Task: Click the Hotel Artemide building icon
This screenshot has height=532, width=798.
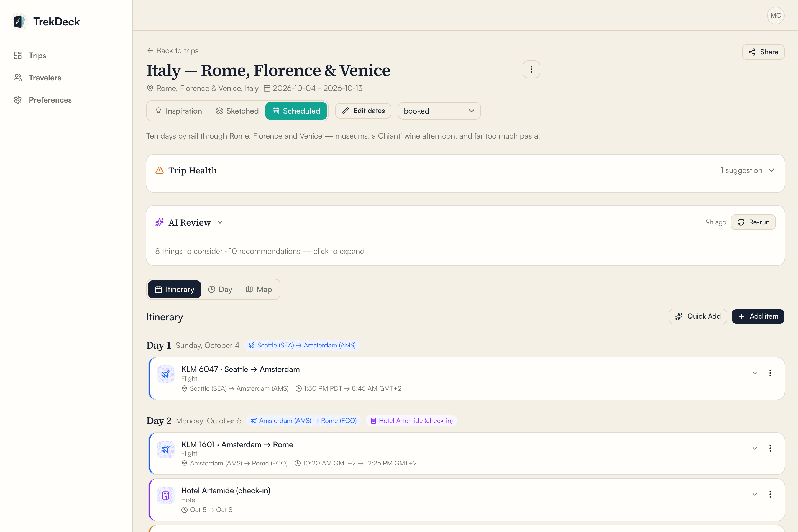Action: [x=166, y=495]
